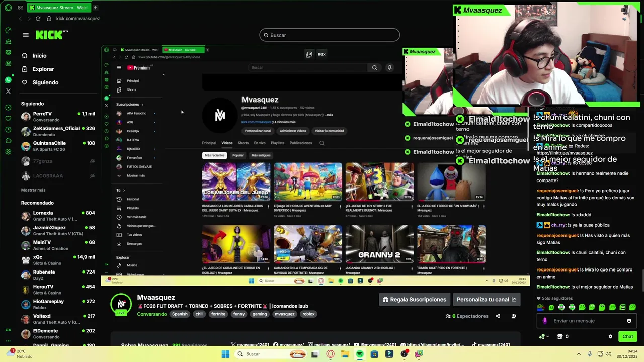This screenshot has height=362, width=644.
Task: Open Spotify from the Windows taskbar
Action: pos(360,354)
